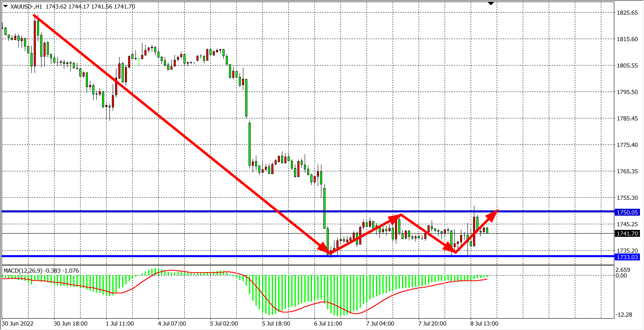Viewport: 644px width, 330px height.
Task: Click the 1825.65 price scale label
Action: [627, 13]
